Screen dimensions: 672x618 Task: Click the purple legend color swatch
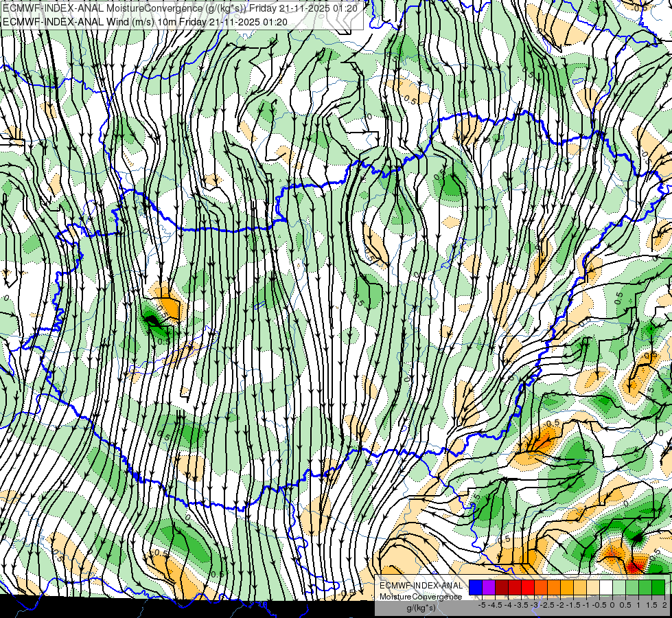489,587
